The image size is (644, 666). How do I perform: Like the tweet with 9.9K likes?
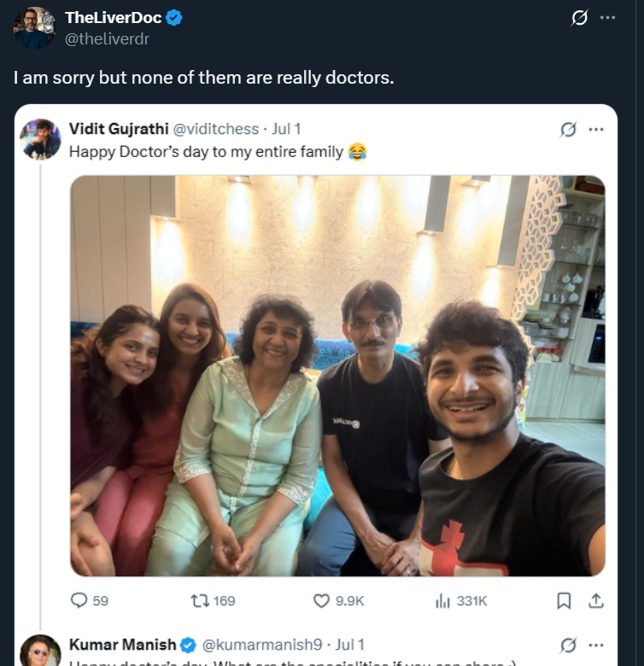click(x=321, y=600)
